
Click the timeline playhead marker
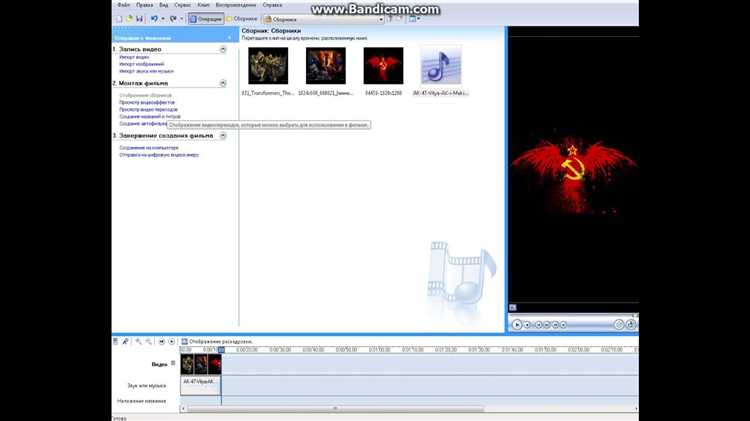tap(221, 350)
